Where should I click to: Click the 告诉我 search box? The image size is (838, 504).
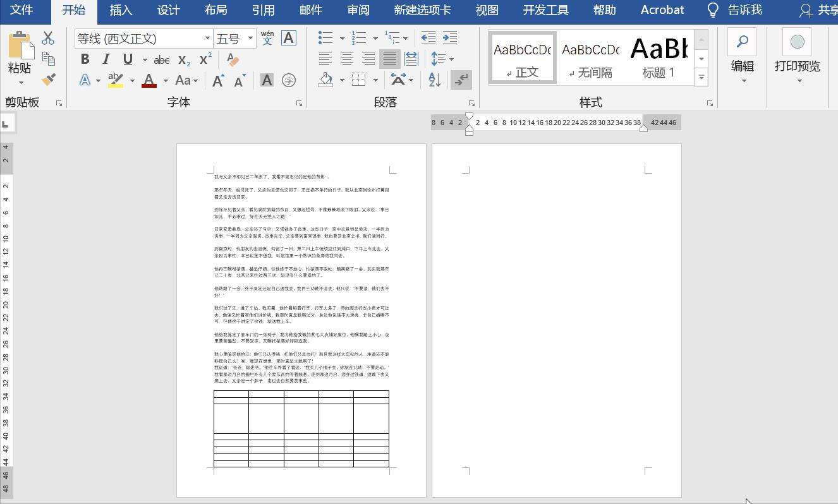point(734,10)
